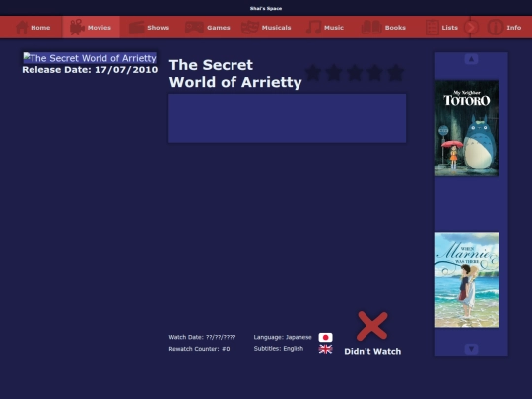The width and height of the screenshot is (532, 399).
Task: Click the empty description box
Action: click(287, 118)
